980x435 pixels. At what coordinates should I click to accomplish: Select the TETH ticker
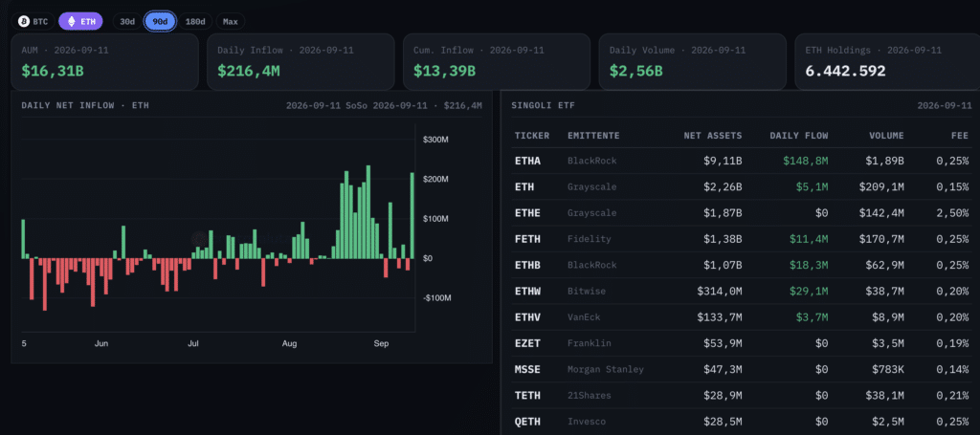coord(527,396)
